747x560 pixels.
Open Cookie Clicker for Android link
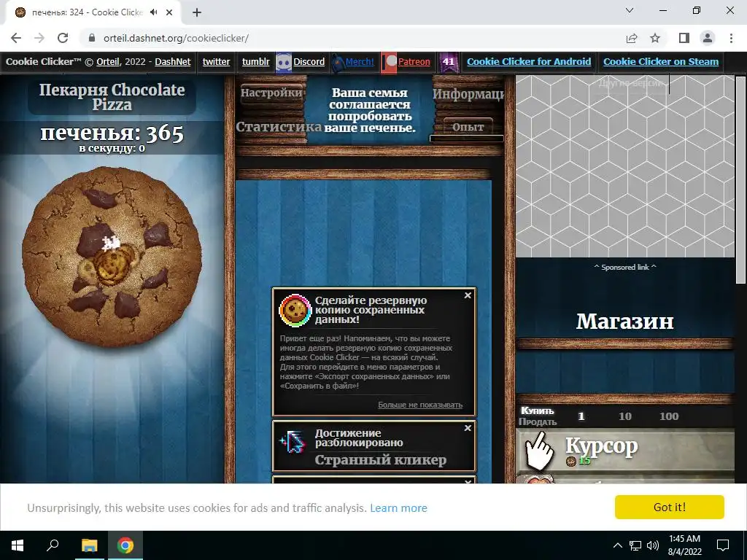pos(529,62)
